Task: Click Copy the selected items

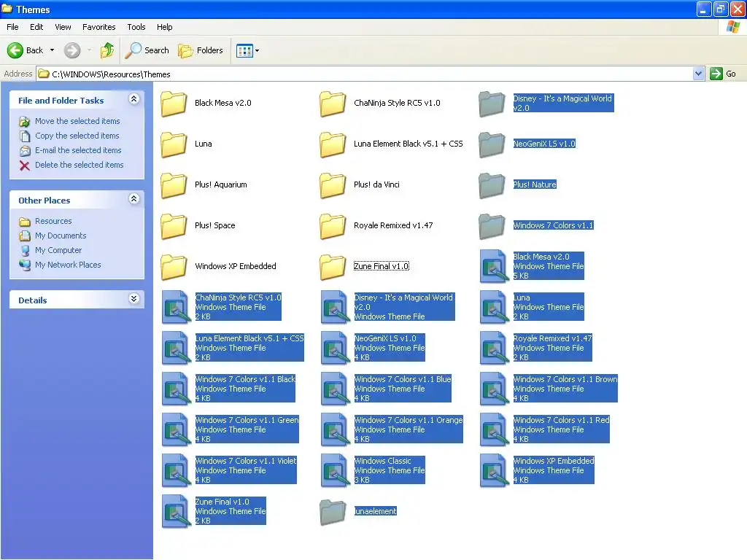Action: click(x=77, y=136)
